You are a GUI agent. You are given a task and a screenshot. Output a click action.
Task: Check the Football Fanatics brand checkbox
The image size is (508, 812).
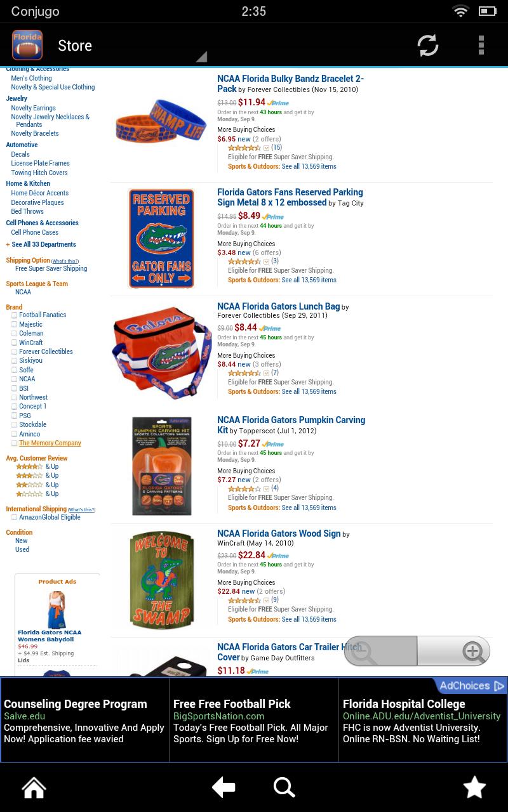click(14, 315)
